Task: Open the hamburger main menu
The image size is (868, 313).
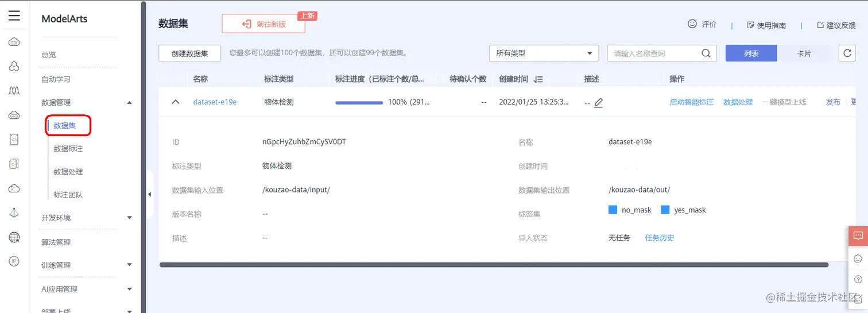Action: 14,16
